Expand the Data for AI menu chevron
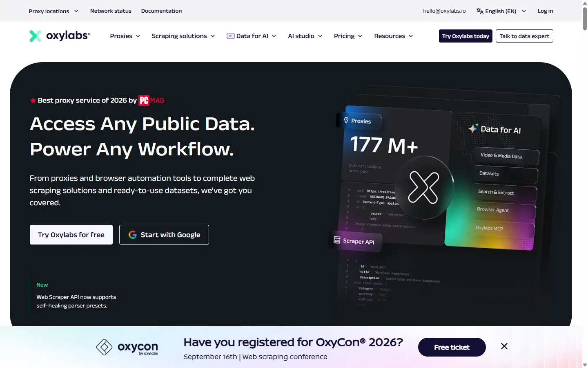This screenshot has width=588, height=368. [x=274, y=36]
